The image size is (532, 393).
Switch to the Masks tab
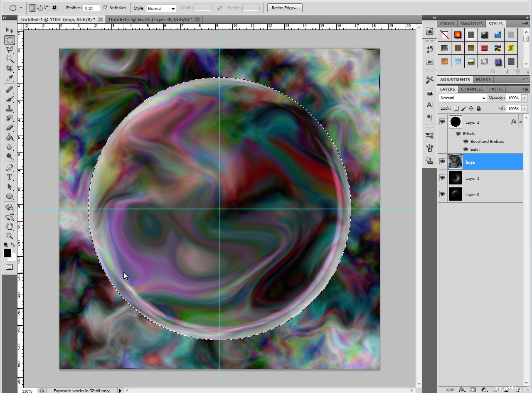coord(483,79)
